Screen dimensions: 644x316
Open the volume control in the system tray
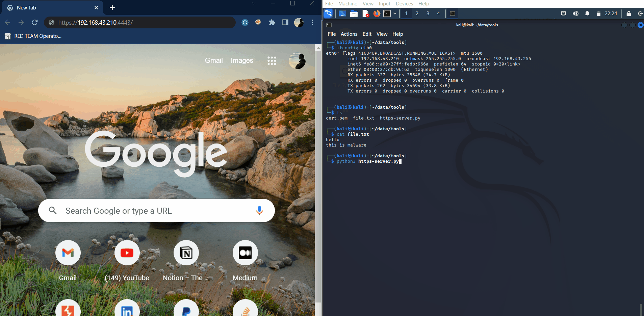[576, 14]
